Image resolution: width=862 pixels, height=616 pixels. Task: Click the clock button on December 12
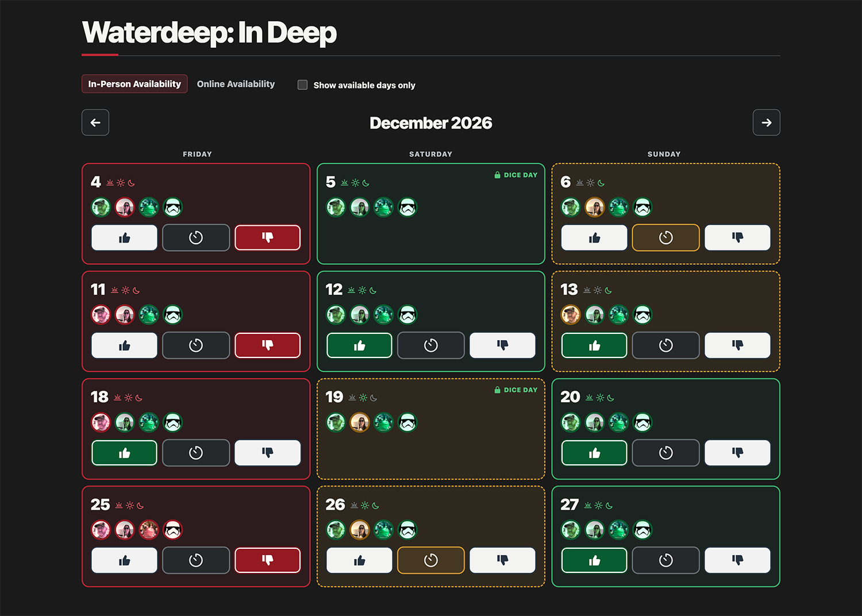[x=431, y=345]
